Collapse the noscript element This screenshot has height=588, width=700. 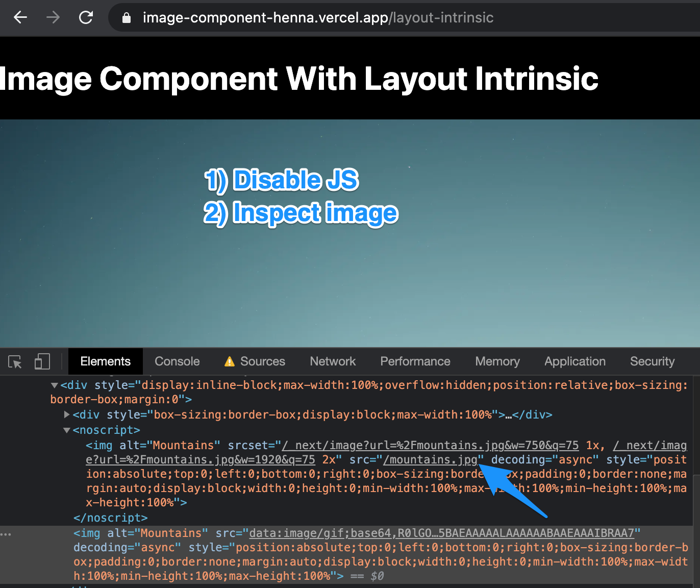(x=66, y=430)
